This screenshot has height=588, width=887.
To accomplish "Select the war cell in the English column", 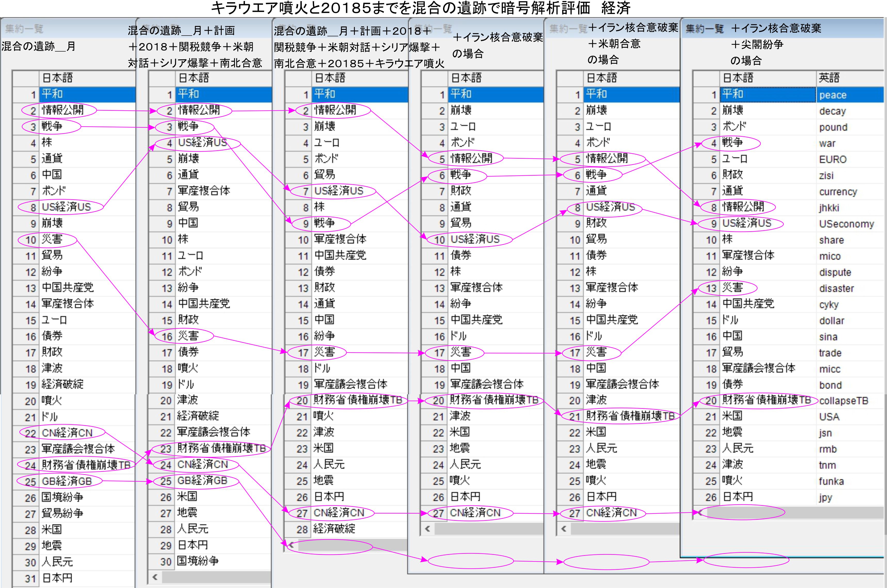I will (827, 143).
